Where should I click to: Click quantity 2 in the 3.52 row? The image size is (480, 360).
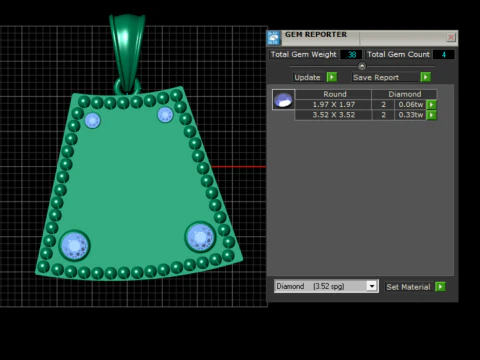383,115
